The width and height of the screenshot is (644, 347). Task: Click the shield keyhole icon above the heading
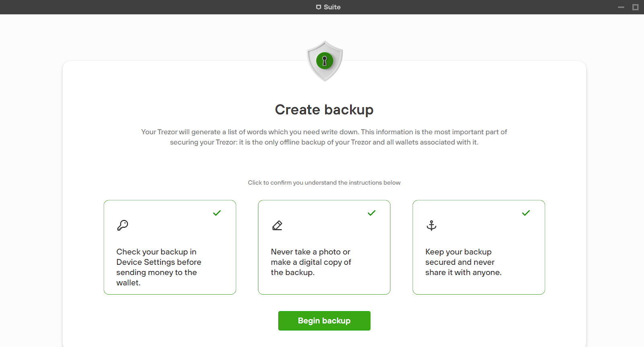pos(324,61)
